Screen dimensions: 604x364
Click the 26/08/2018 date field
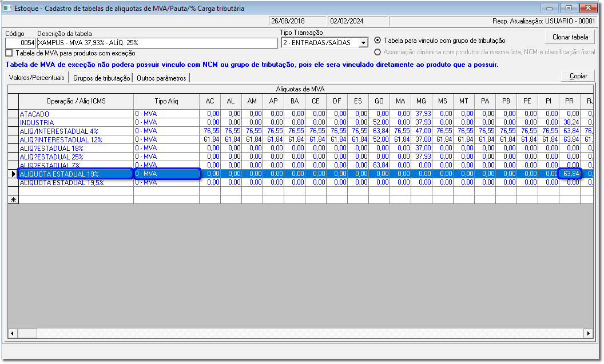pos(297,21)
